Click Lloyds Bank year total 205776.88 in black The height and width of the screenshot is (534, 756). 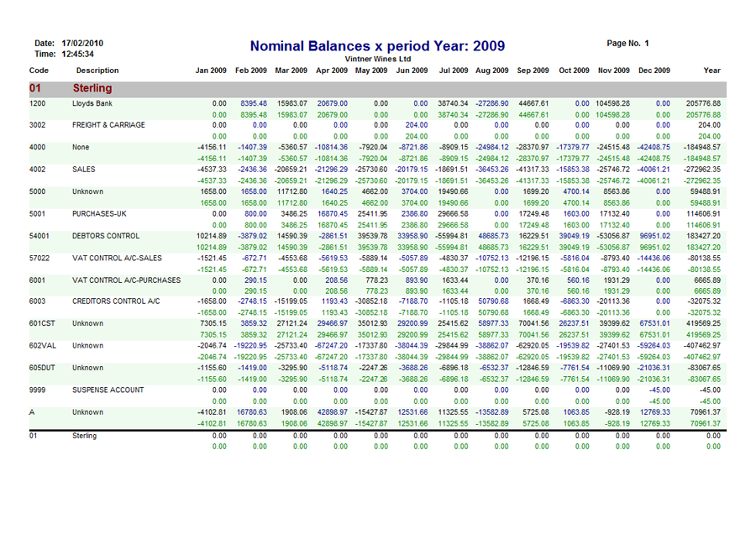tap(703, 103)
